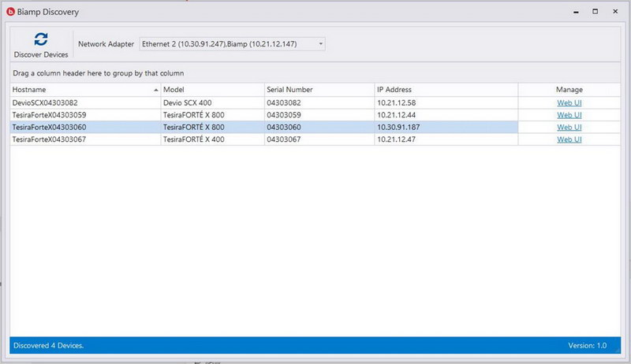Open Web UI for DevioSCX04303082
631x364 pixels.
(569, 103)
